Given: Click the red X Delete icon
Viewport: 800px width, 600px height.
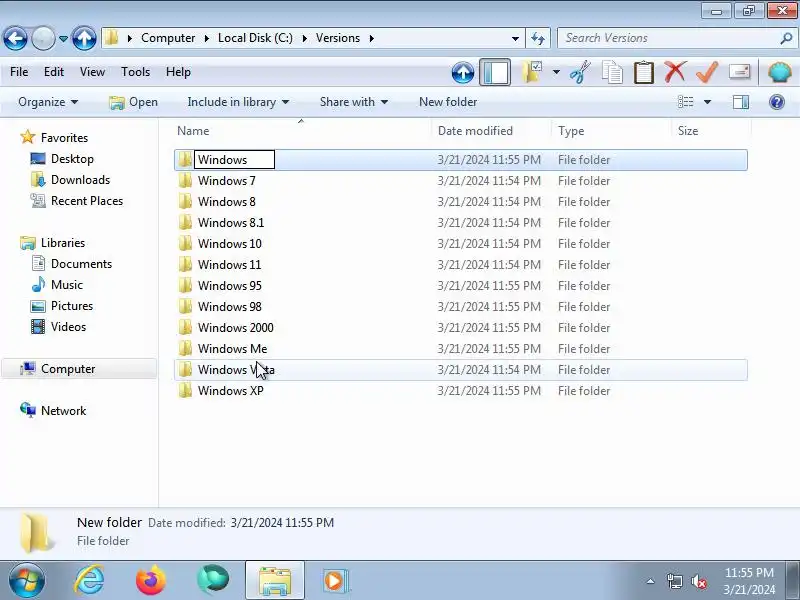Looking at the screenshot, I should point(675,72).
